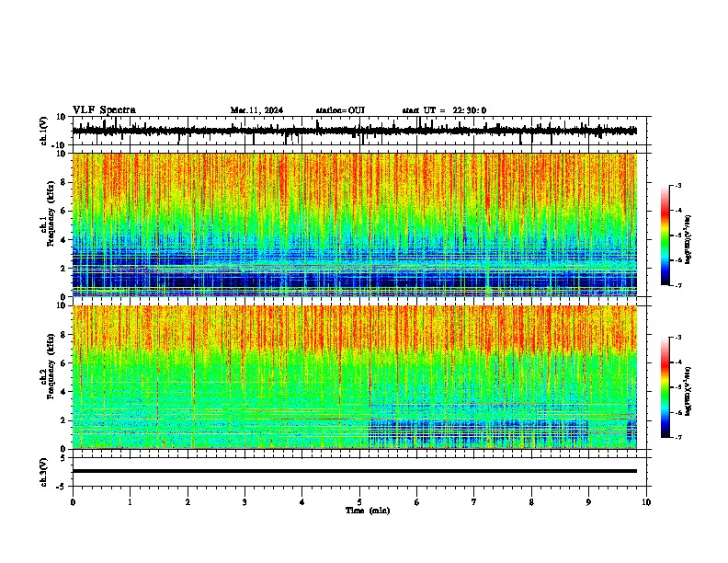Click the "5" tick on the ch.3(V) axis
This screenshot has width=728, height=563.
(x=64, y=457)
